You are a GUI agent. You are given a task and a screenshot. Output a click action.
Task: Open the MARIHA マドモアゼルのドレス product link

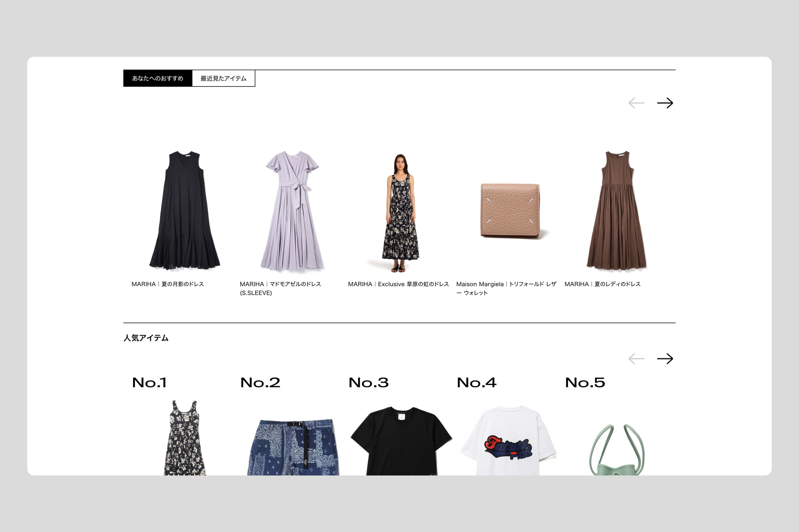coord(280,284)
